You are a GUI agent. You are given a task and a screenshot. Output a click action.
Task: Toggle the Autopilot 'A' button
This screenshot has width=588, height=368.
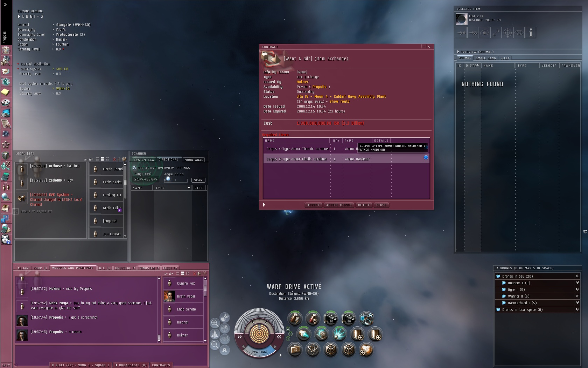click(225, 350)
